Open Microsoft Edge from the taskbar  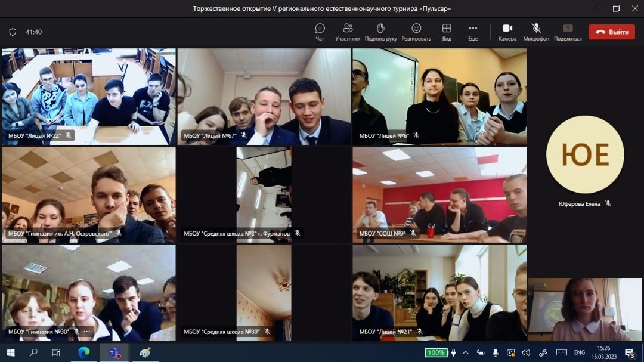tap(83, 352)
